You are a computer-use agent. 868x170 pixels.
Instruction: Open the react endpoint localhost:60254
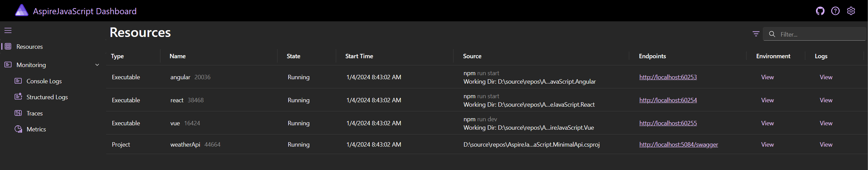(668, 100)
